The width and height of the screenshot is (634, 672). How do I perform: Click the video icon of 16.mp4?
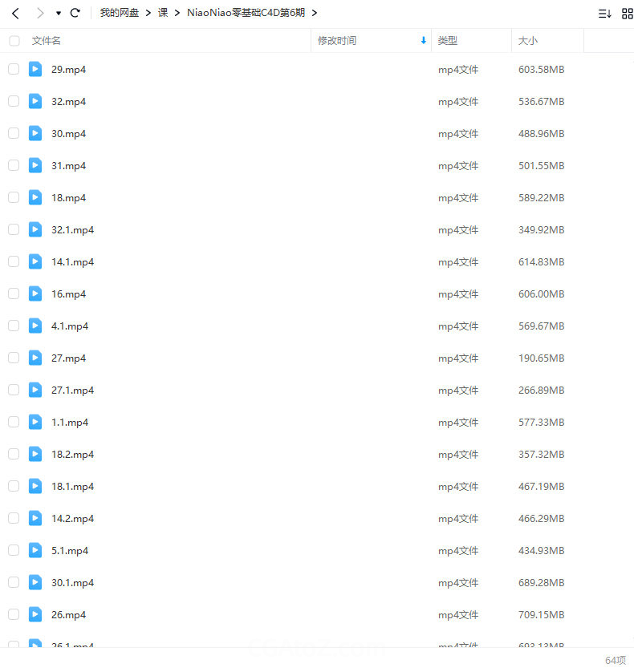click(35, 293)
